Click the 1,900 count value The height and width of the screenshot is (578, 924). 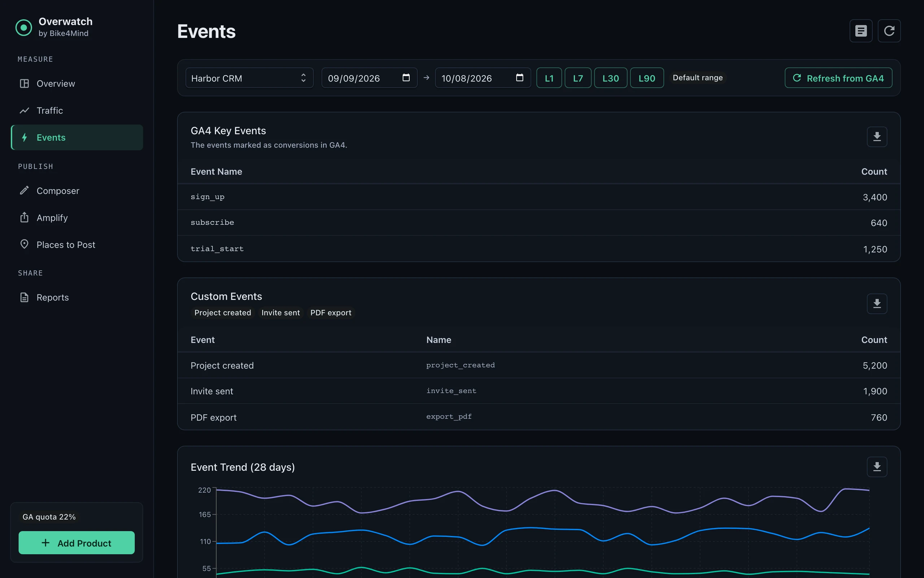click(875, 391)
